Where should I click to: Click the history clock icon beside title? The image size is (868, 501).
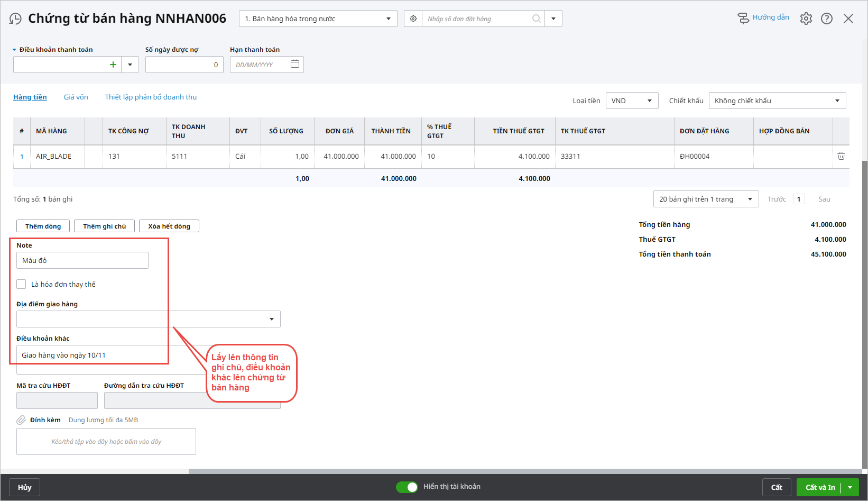click(x=15, y=19)
